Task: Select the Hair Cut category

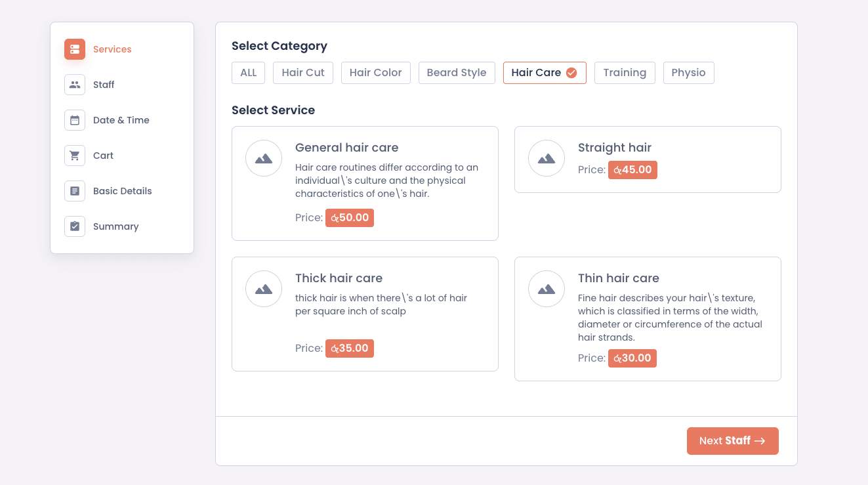Action: 303,73
